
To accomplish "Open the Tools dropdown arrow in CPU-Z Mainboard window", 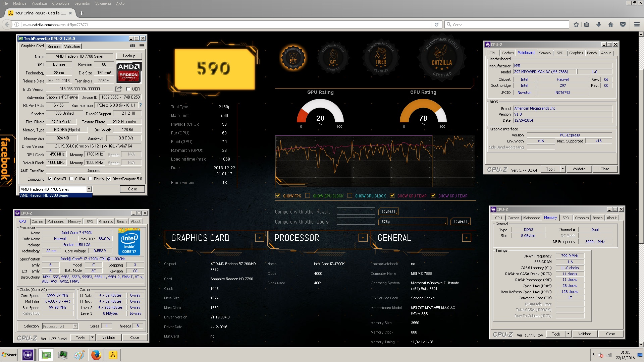I will [563, 169].
